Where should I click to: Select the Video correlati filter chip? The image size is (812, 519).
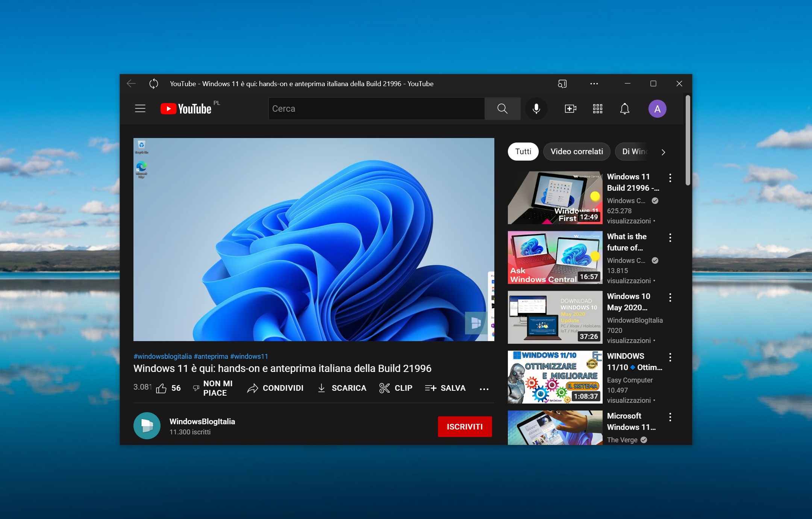(x=577, y=152)
